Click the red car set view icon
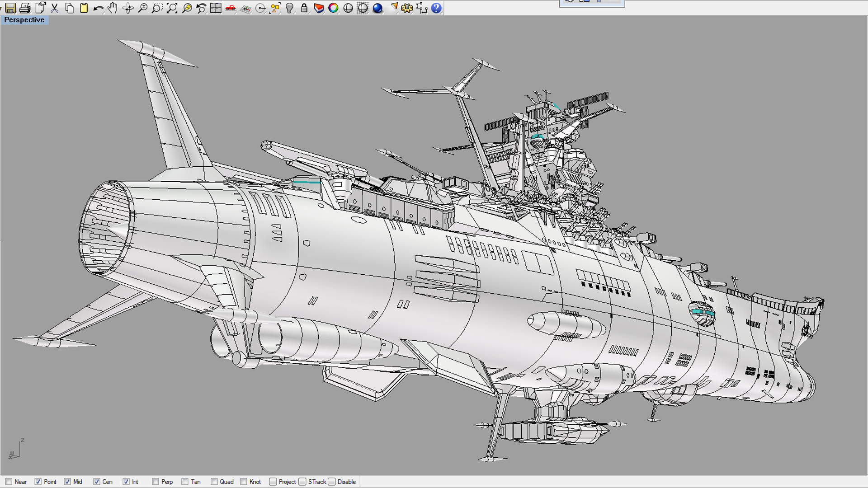 pyautogui.click(x=231, y=8)
